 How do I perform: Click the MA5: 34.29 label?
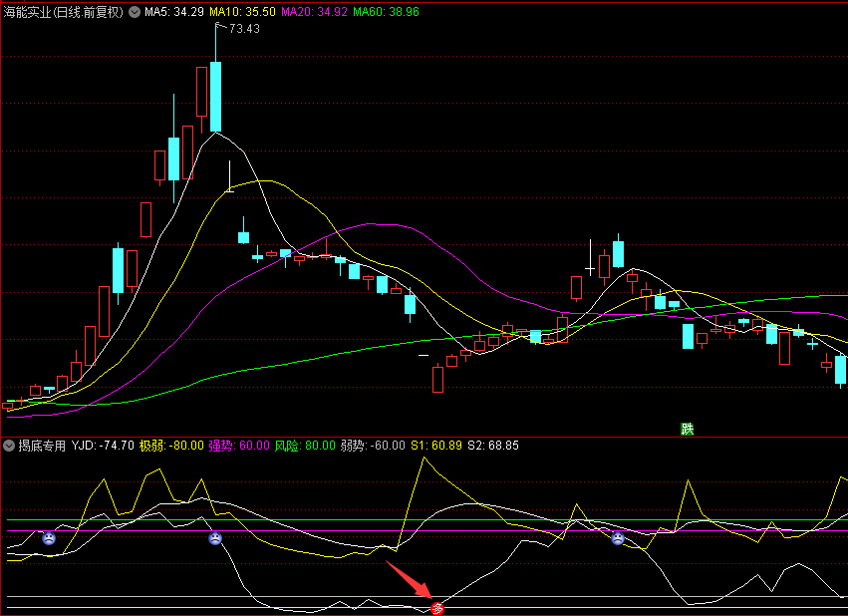coord(174,12)
